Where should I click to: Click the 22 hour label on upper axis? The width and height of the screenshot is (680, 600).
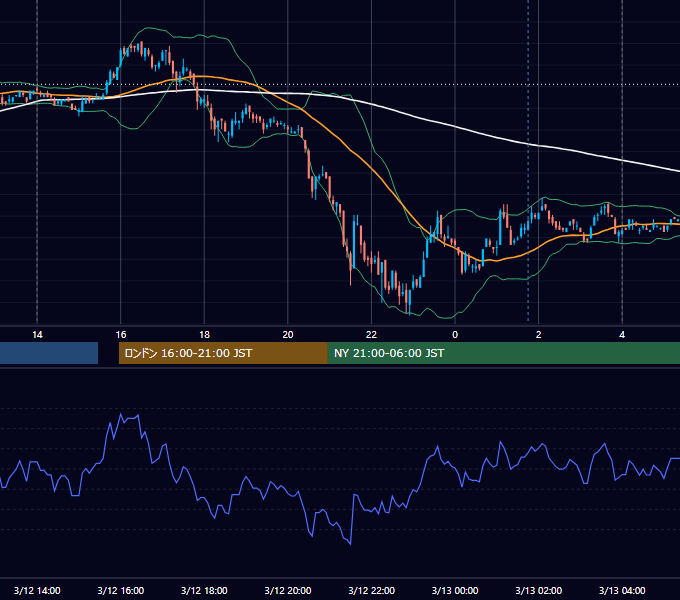coord(371,335)
